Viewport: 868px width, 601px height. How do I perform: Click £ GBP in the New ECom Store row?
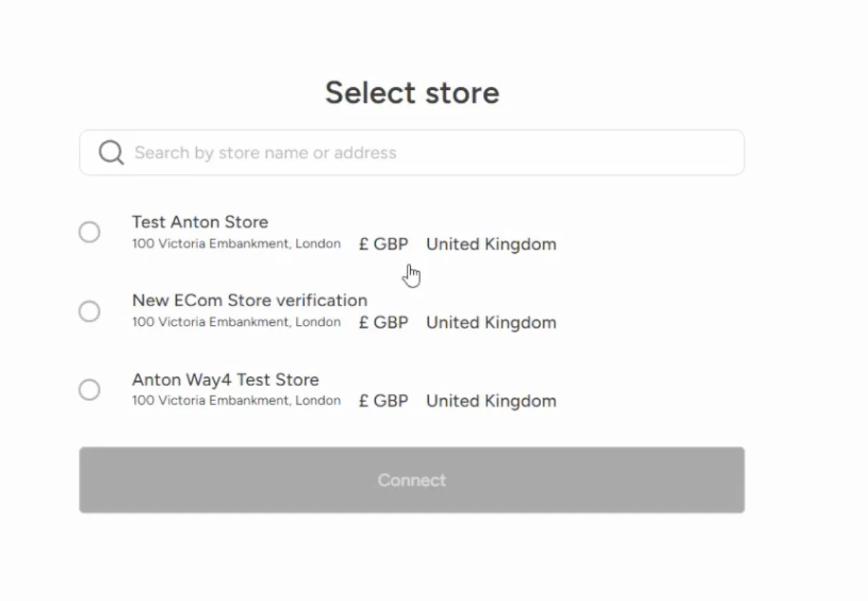[x=384, y=323]
